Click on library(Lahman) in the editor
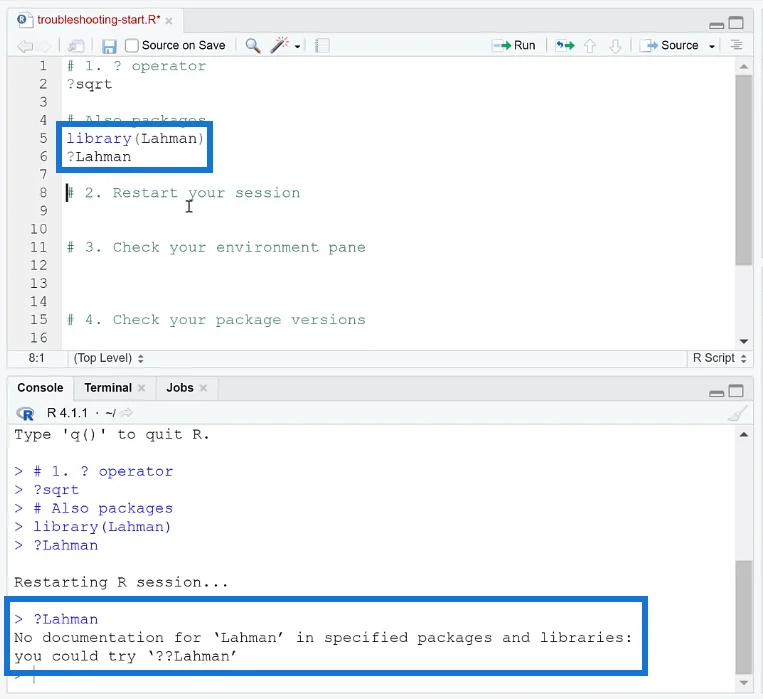 (x=135, y=139)
